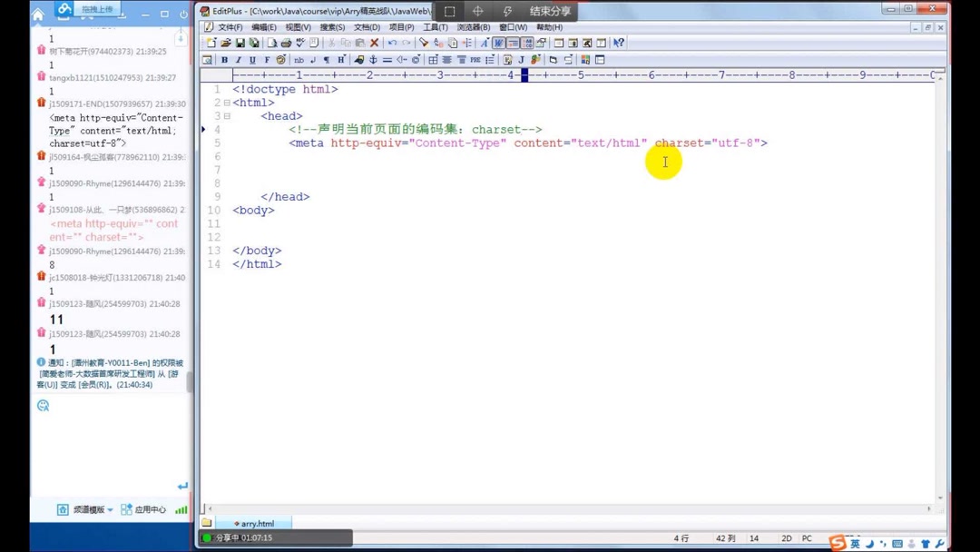Click the Cut scissors icon
This screenshot has height=552, width=980.
click(331, 42)
